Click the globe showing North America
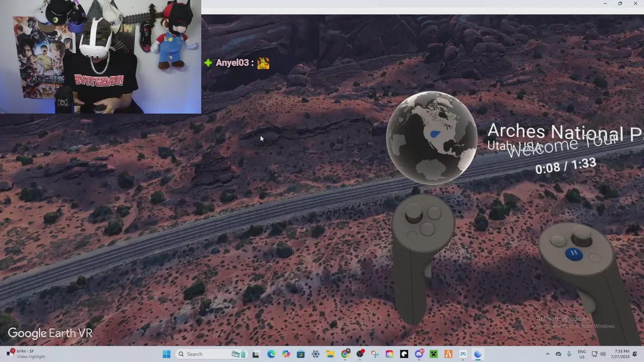 (431, 138)
